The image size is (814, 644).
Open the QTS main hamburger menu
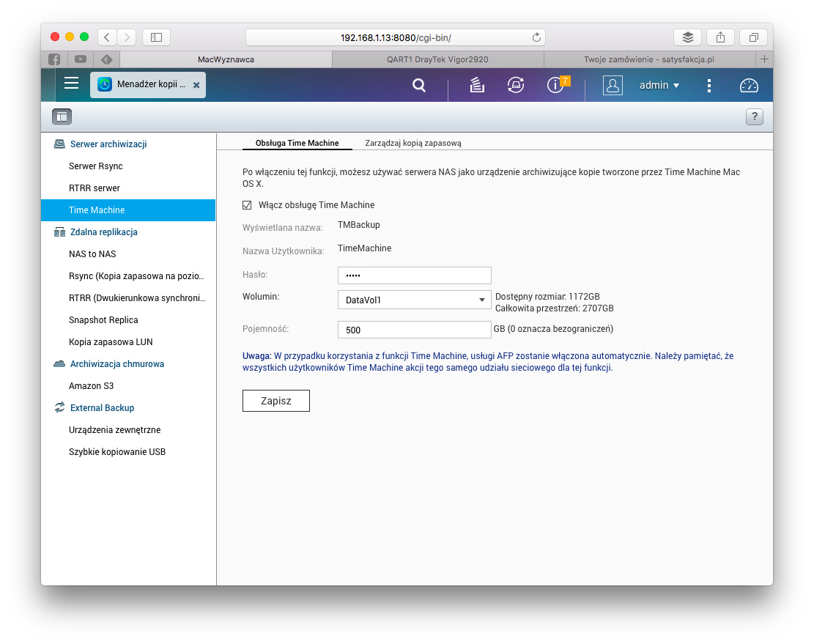click(x=72, y=83)
